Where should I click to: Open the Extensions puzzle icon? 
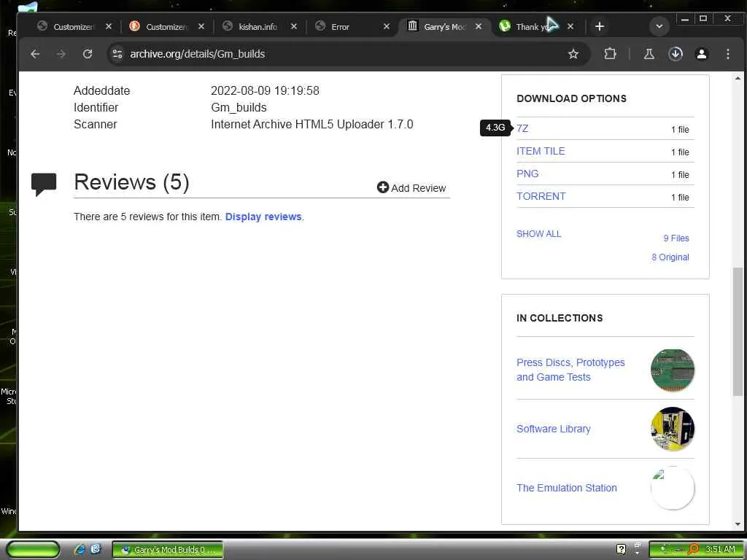point(610,54)
